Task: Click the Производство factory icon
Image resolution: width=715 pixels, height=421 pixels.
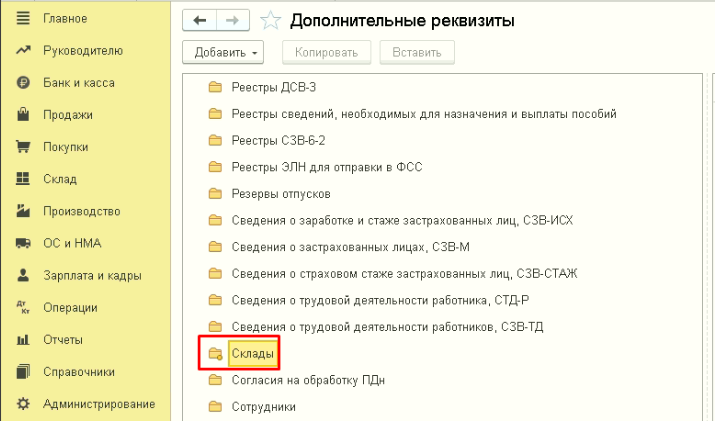Action: (x=23, y=210)
